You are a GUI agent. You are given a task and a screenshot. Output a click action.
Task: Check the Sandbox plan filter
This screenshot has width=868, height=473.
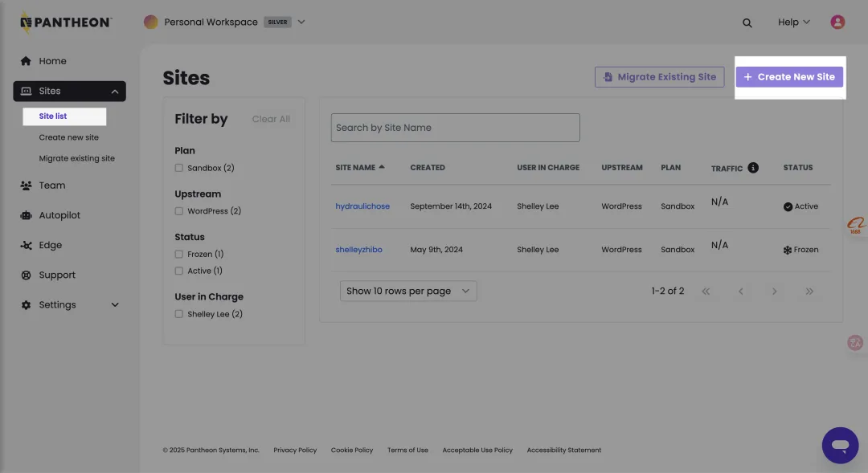pos(179,168)
